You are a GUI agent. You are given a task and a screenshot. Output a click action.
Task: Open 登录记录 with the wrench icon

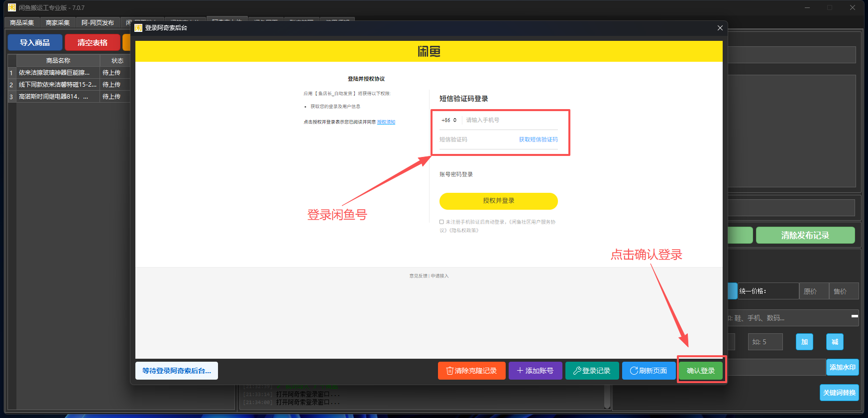click(592, 371)
